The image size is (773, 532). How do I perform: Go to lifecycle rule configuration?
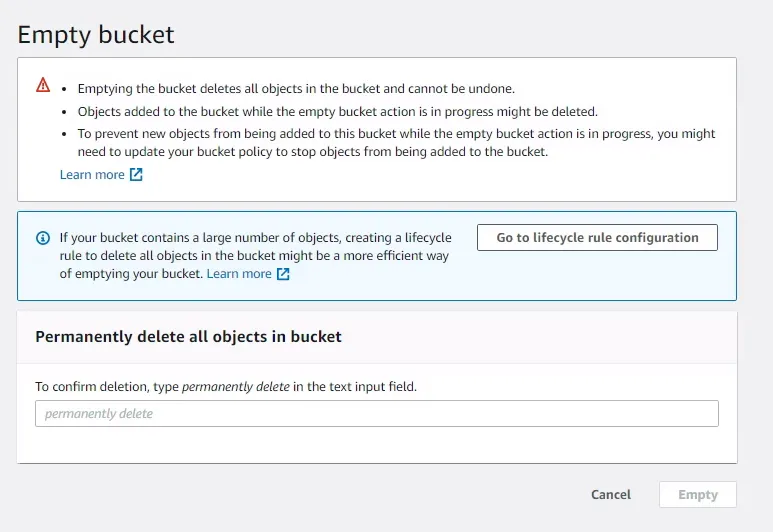pos(597,238)
